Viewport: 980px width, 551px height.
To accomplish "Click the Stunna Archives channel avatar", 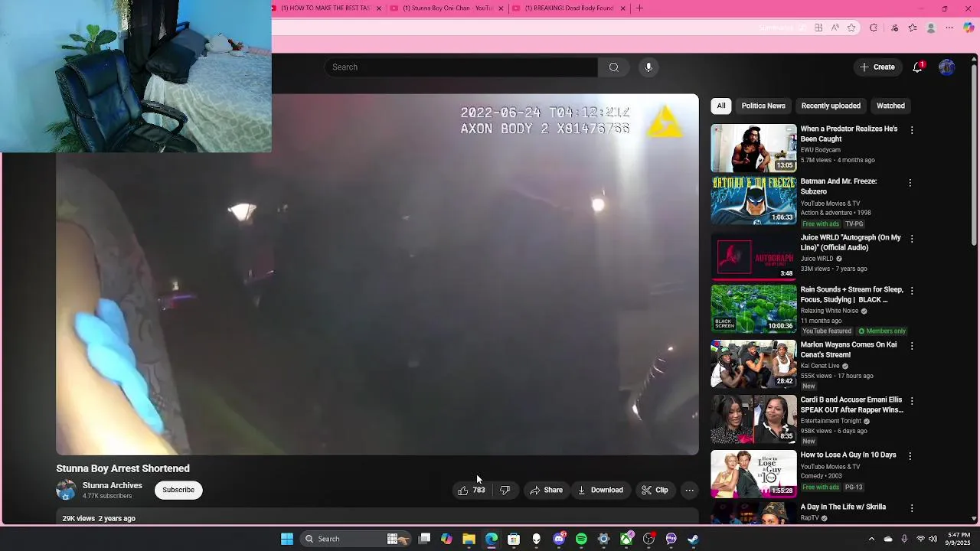I will pos(67,490).
